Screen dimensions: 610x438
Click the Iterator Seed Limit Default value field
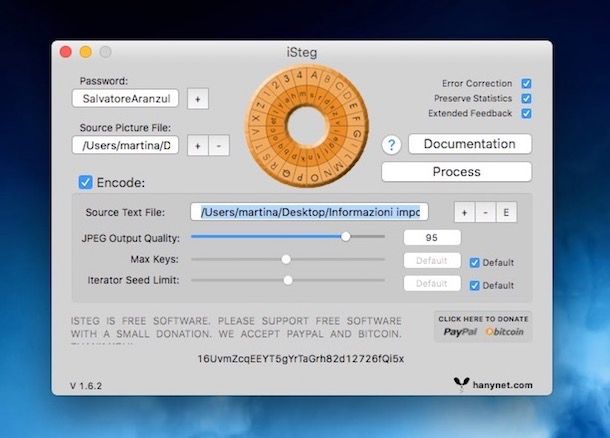[432, 283]
